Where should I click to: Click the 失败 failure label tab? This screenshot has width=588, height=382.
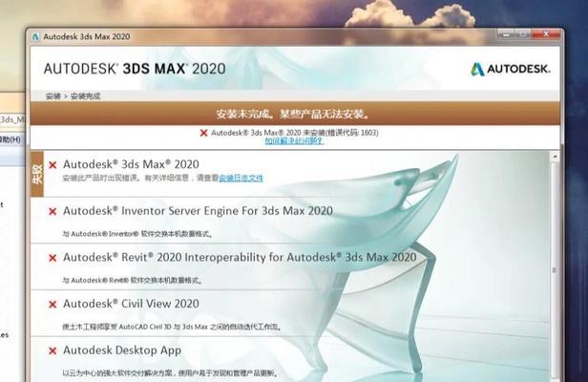(x=37, y=174)
